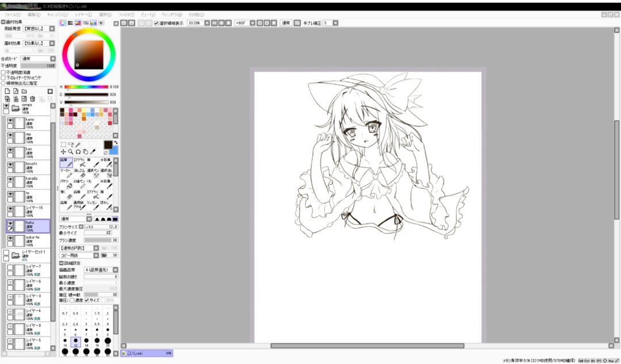The width and height of the screenshot is (621, 364).
Task: Choose the バケツ bucket fill tool
Action: [66, 184]
